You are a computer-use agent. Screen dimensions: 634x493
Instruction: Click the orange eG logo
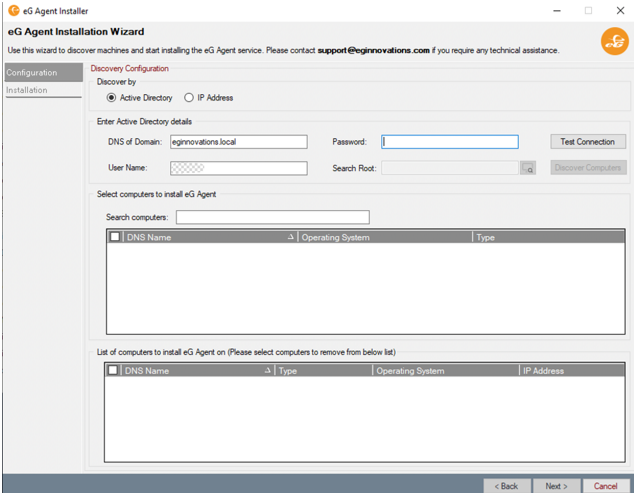[614, 41]
